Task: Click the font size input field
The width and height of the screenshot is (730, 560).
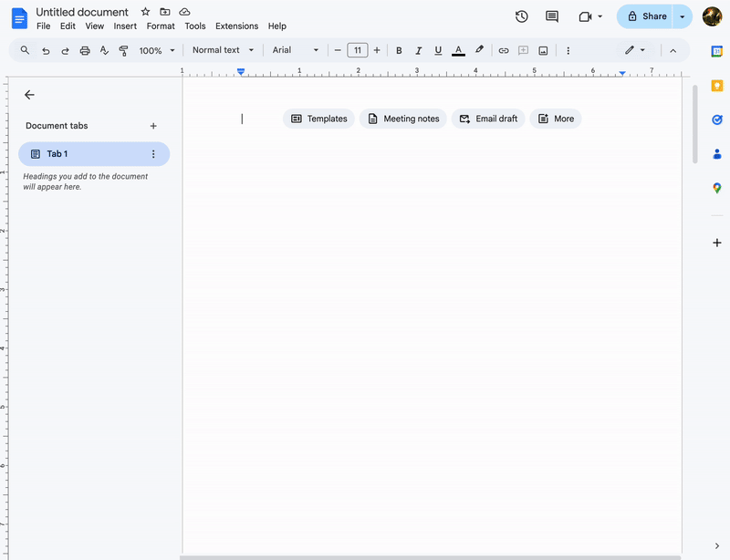Action: click(x=357, y=50)
